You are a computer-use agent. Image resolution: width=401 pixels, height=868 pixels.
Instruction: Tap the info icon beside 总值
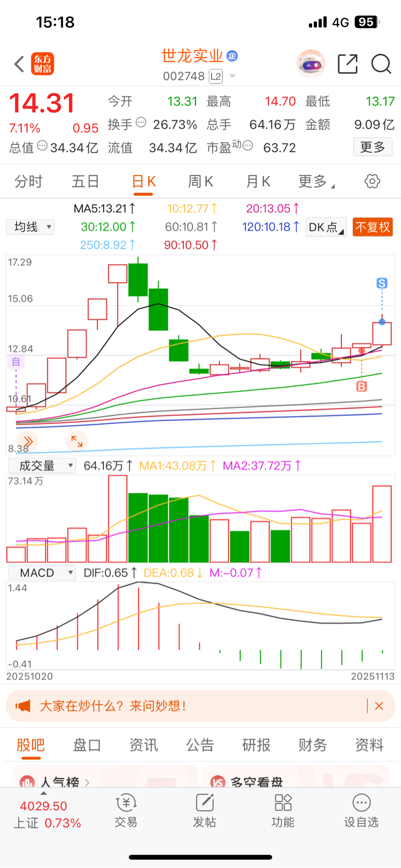click(x=42, y=146)
